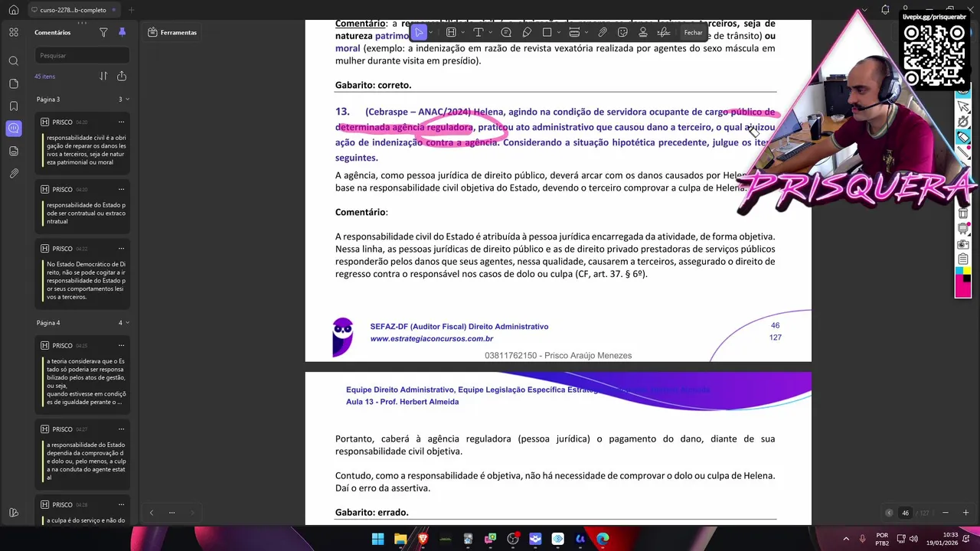The image size is (980, 551).
Task: Open the search panel in the left sidebar
Action: tap(13, 60)
